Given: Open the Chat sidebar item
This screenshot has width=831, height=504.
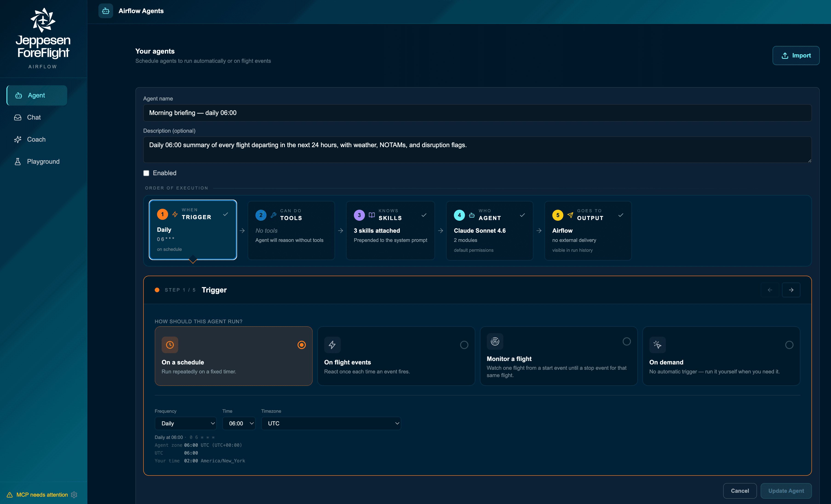Looking at the screenshot, I should [x=34, y=117].
